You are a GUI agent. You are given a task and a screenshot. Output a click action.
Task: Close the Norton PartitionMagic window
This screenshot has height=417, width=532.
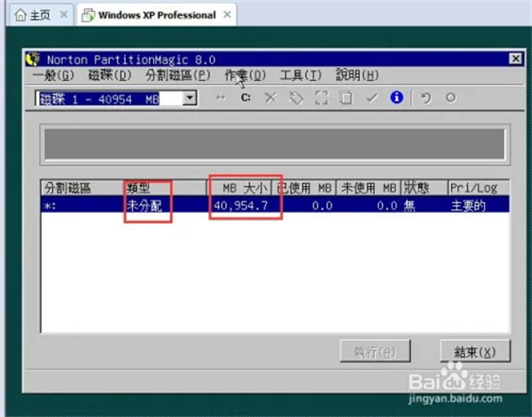(x=515, y=59)
